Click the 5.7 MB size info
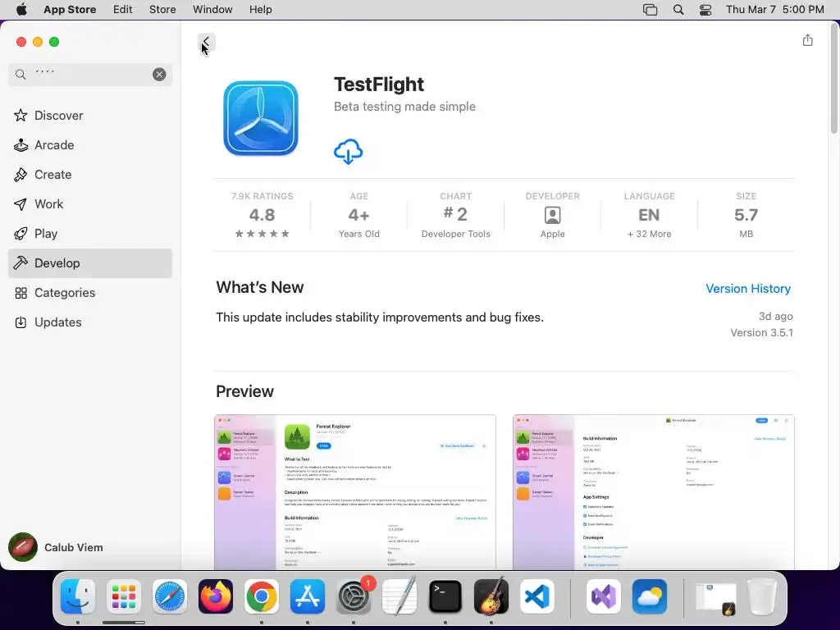This screenshot has height=630, width=840. (746, 215)
